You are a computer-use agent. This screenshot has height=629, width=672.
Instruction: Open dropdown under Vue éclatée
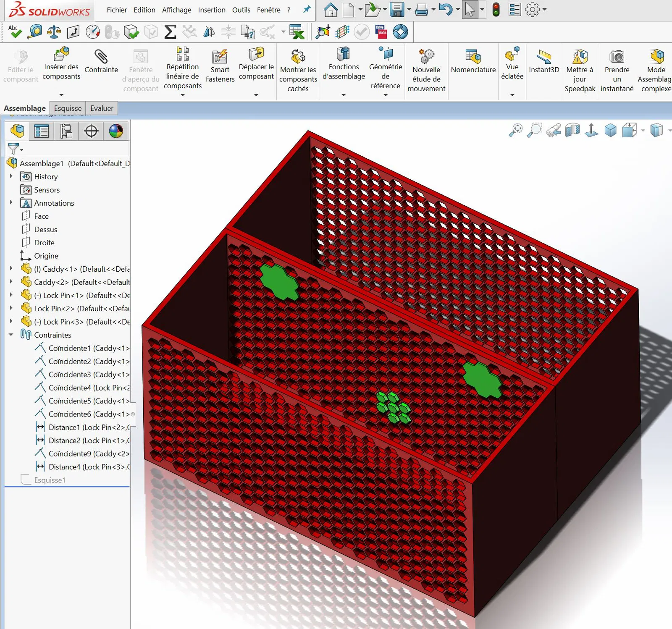(x=512, y=95)
